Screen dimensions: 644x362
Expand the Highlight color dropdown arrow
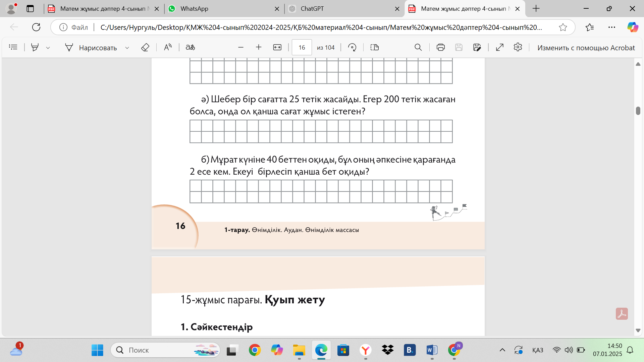point(48,48)
